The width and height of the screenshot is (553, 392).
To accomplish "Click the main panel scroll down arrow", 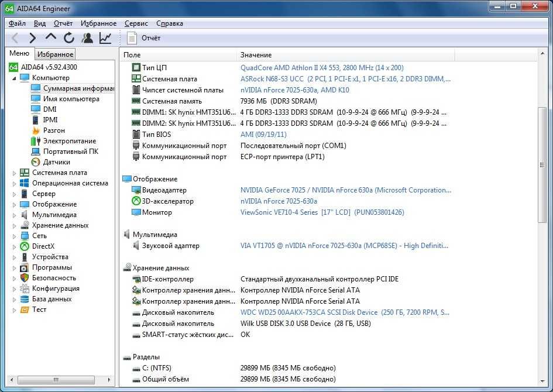I will 542,381.
